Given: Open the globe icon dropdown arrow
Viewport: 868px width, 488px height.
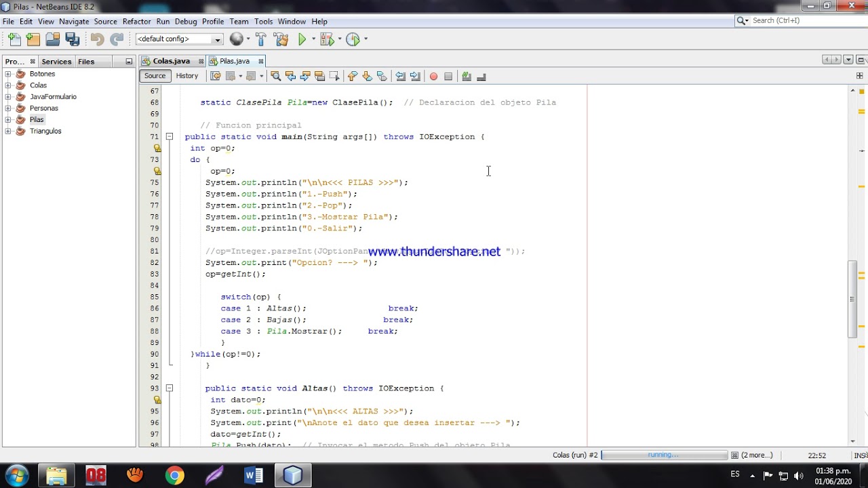Looking at the screenshot, I should [248, 39].
